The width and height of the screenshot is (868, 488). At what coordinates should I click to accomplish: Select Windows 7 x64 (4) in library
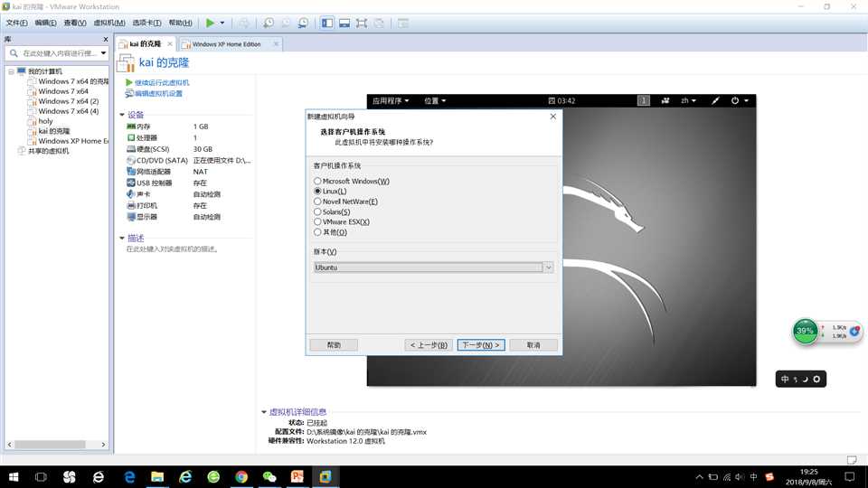(x=68, y=111)
